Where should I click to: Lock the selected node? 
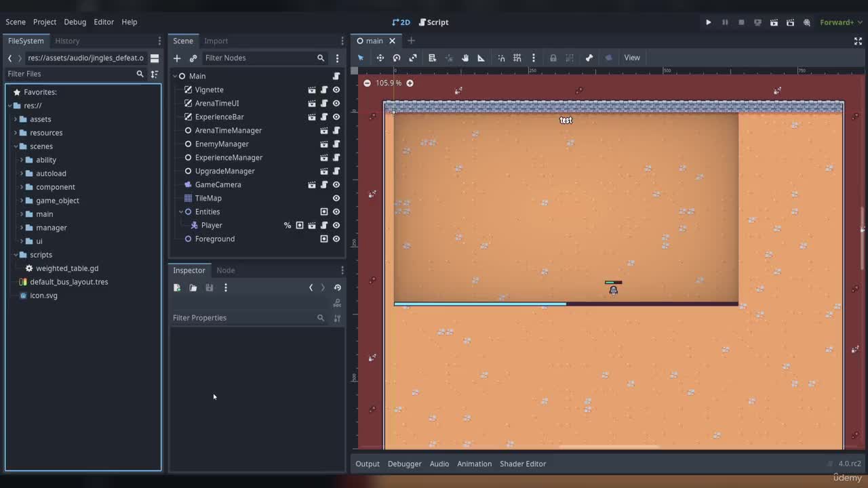tap(553, 58)
